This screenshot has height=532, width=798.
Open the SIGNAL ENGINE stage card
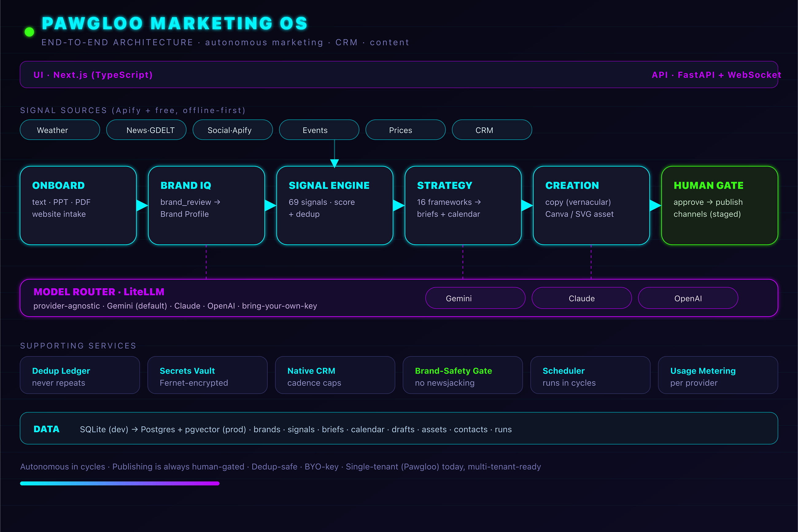335,206
